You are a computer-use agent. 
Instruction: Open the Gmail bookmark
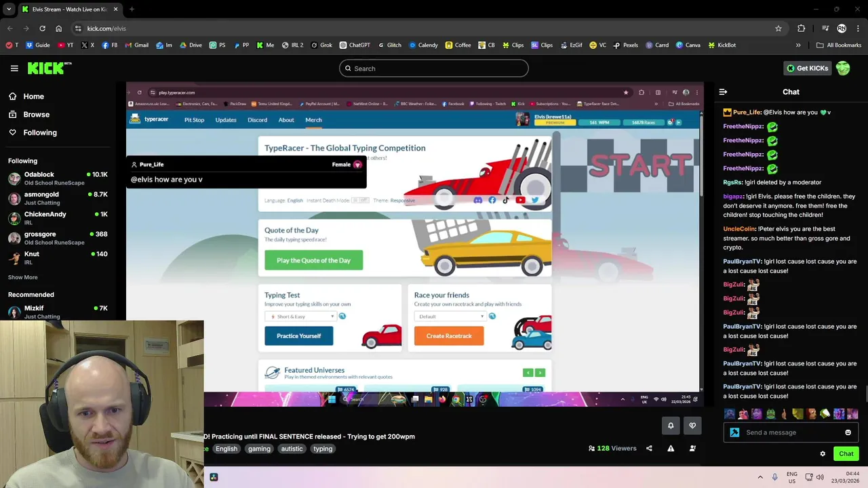pyautogui.click(x=136, y=45)
